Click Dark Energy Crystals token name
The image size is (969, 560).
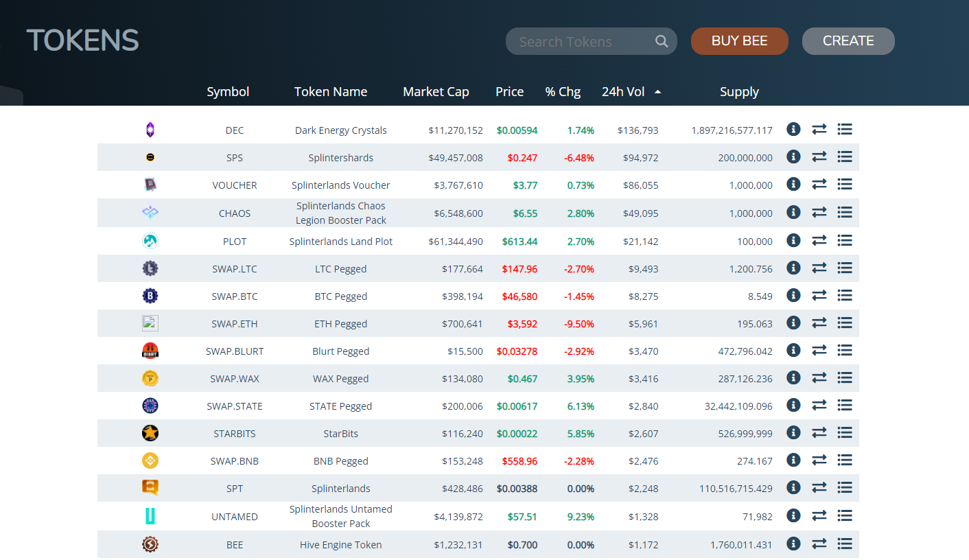341,130
